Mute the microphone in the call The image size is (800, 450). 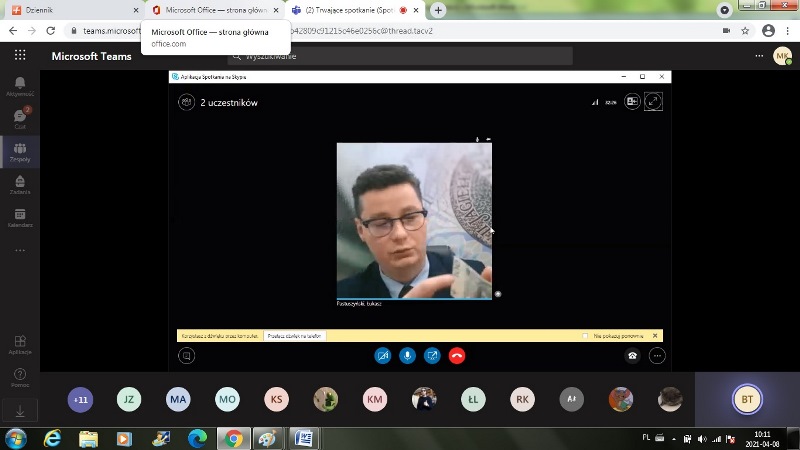click(x=407, y=355)
